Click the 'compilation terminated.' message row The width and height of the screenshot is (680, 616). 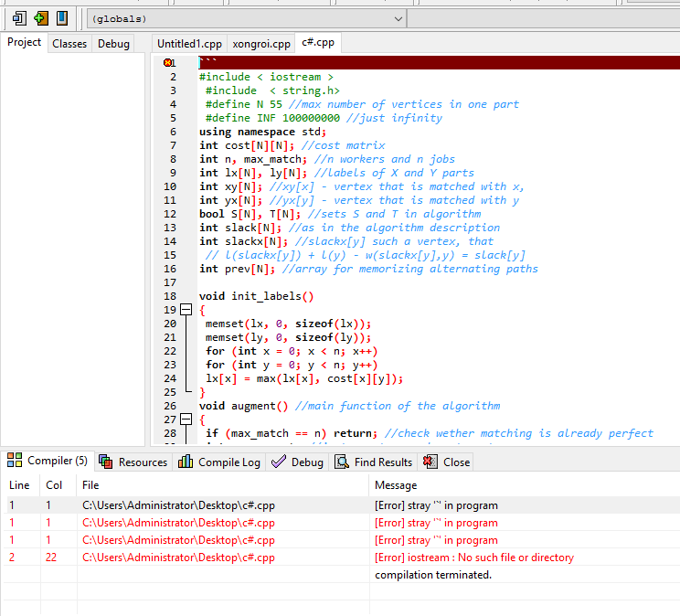pos(342,574)
